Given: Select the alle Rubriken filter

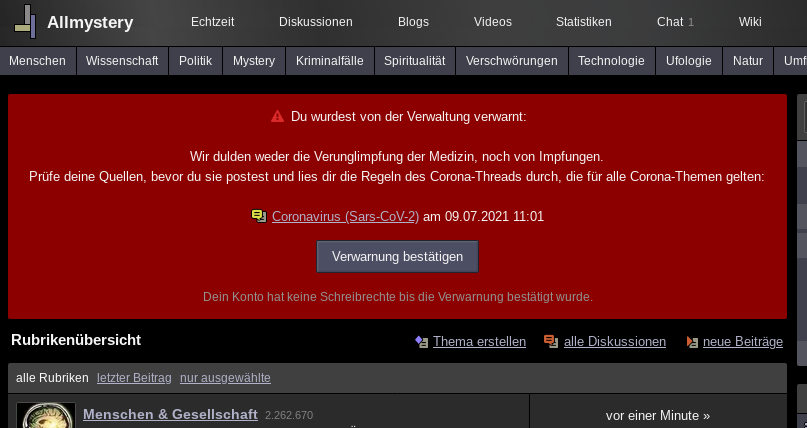Looking at the screenshot, I should pyautogui.click(x=52, y=378).
